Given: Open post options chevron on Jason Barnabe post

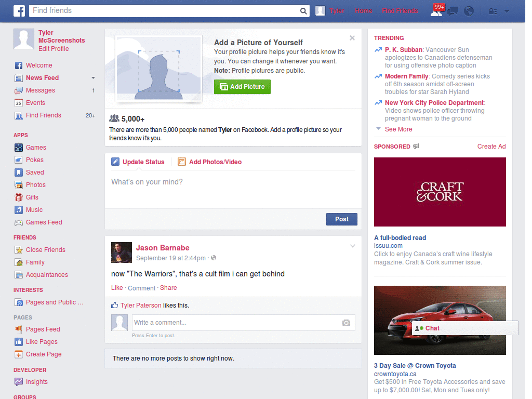Looking at the screenshot, I should 353,246.
